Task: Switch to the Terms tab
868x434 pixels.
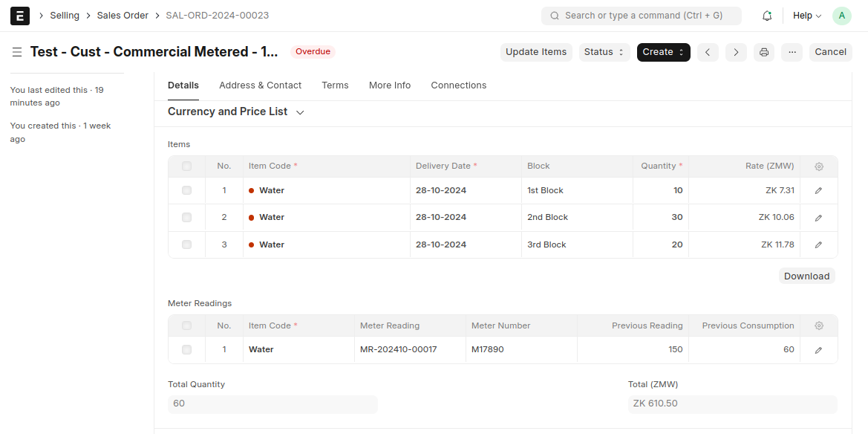Action: pyautogui.click(x=335, y=85)
